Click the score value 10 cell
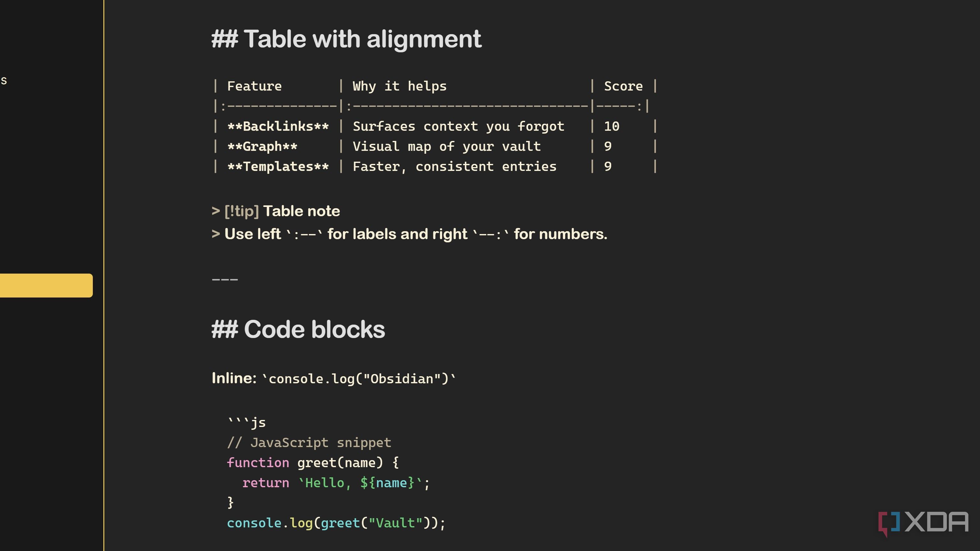This screenshot has height=551, width=980. click(611, 126)
